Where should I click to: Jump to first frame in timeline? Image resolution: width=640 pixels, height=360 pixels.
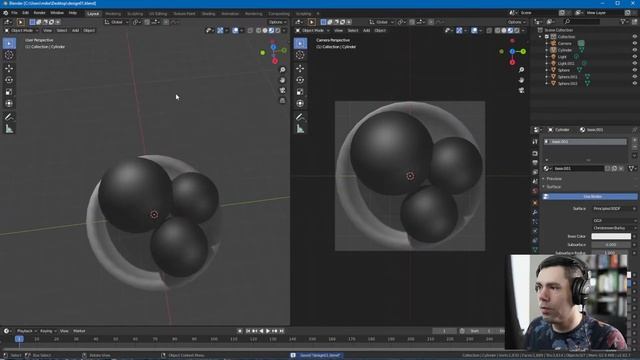coord(247,331)
